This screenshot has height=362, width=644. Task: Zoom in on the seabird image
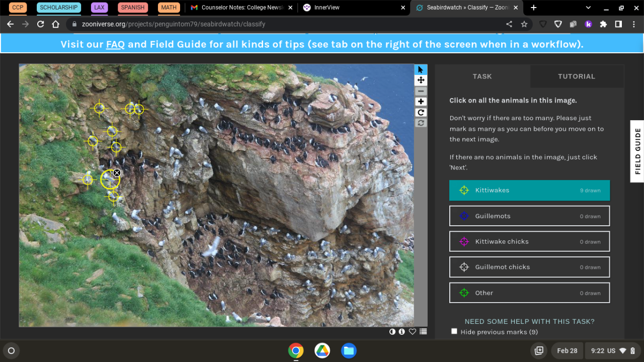[x=421, y=102]
